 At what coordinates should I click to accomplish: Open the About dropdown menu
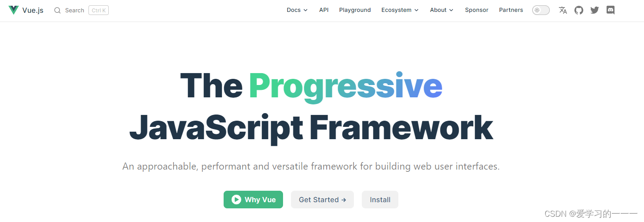coord(442,10)
